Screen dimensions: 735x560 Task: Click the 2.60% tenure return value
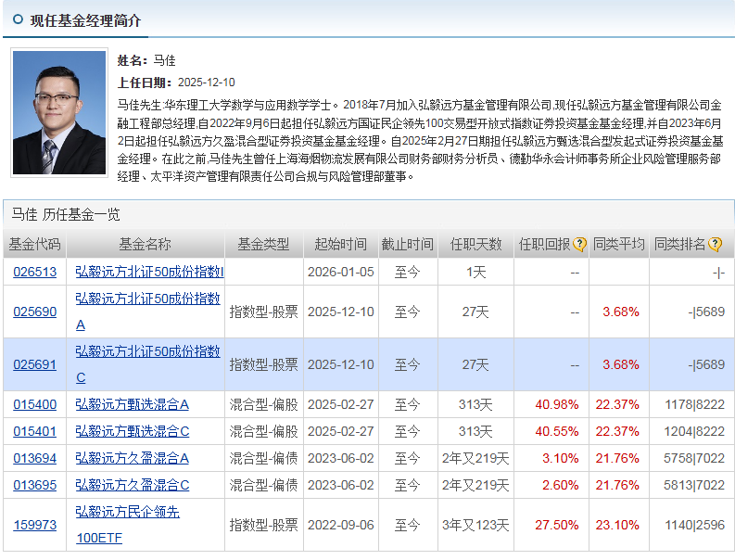coord(560,485)
